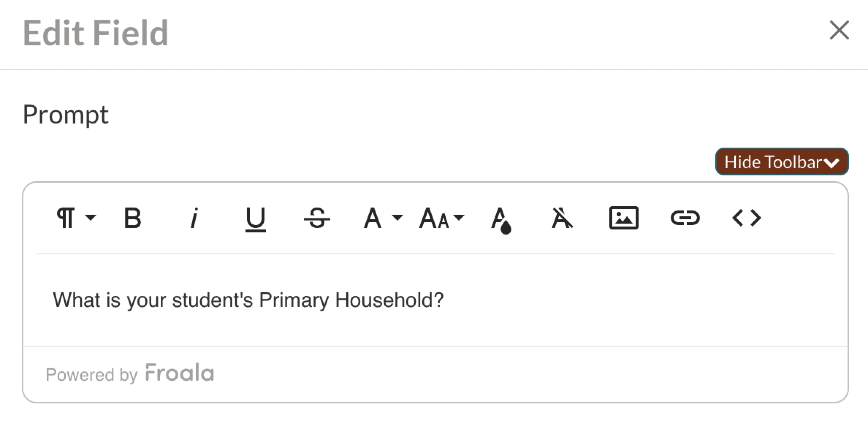Click into the Primary Household prompt text
Screen dimensions: 868x437
coord(248,300)
